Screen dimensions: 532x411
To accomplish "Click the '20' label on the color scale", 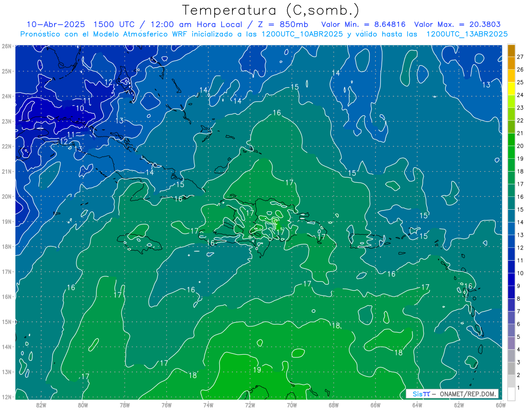I will click(520, 146).
